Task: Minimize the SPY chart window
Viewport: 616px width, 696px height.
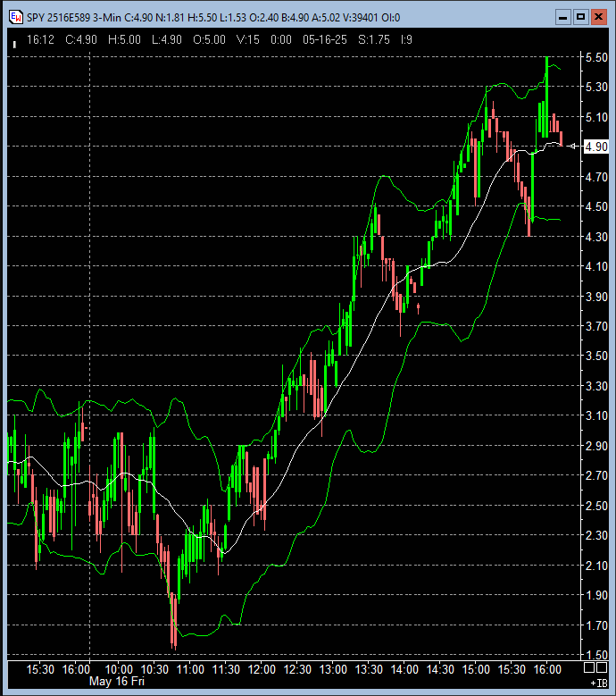Action: pyautogui.click(x=562, y=18)
